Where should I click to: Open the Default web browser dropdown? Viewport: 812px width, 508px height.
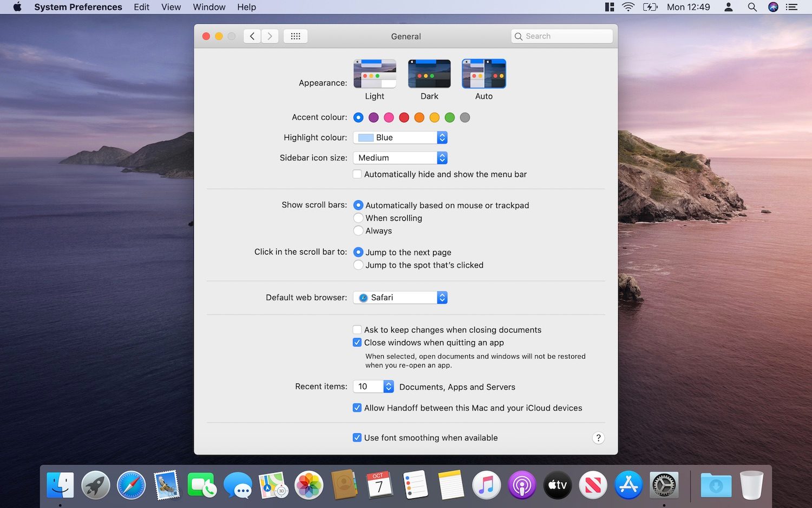point(400,297)
